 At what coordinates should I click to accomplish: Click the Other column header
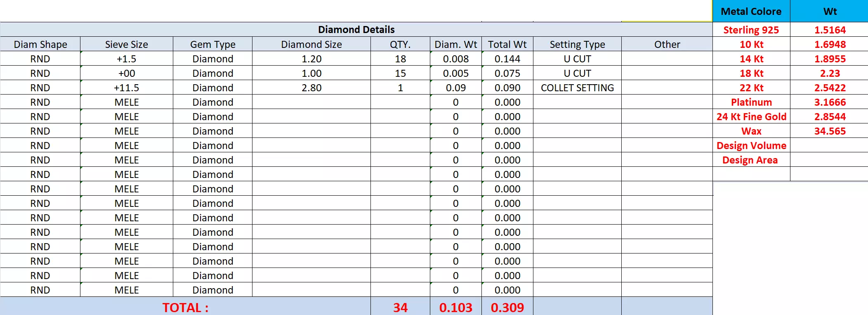pyautogui.click(x=667, y=44)
